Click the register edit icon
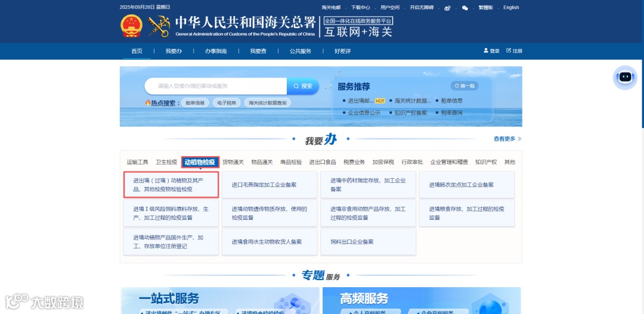The width and height of the screenshot is (644, 314). [x=509, y=51]
